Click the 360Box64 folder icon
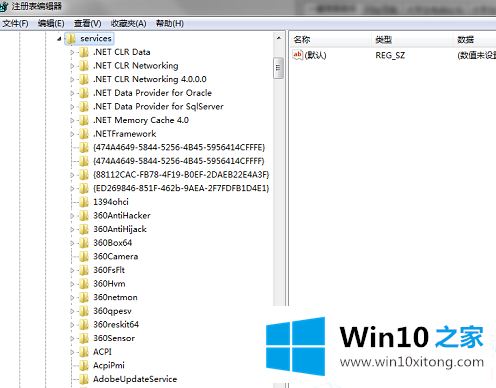Image resolution: width=496 pixels, height=388 pixels. coord(84,243)
